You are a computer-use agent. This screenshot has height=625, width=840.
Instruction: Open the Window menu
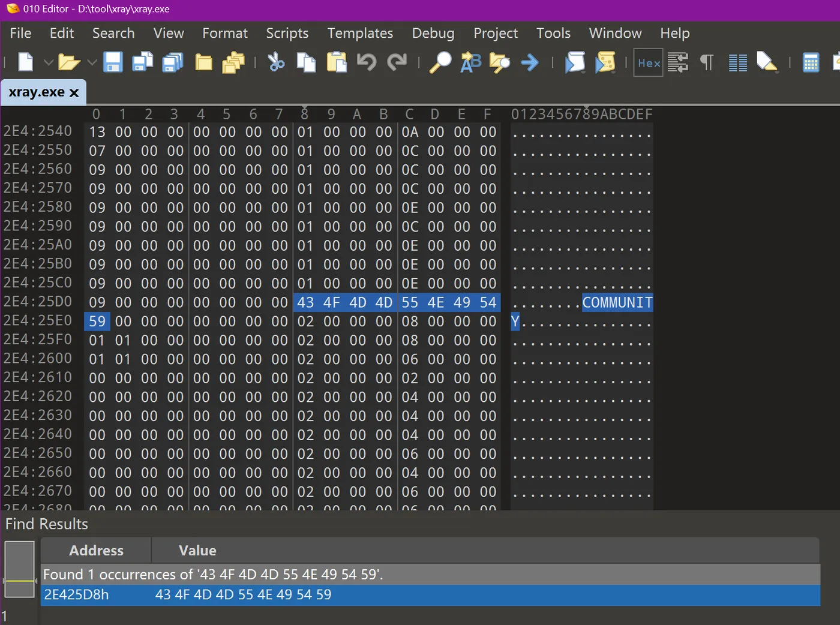(x=615, y=33)
